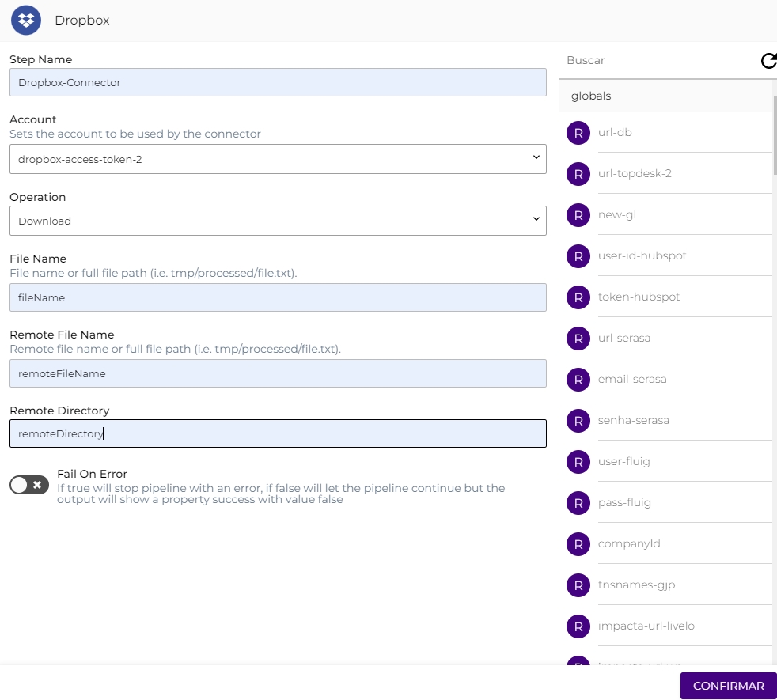
Task: Choose the senha-serasa global entry
Action: click(633, 420)
